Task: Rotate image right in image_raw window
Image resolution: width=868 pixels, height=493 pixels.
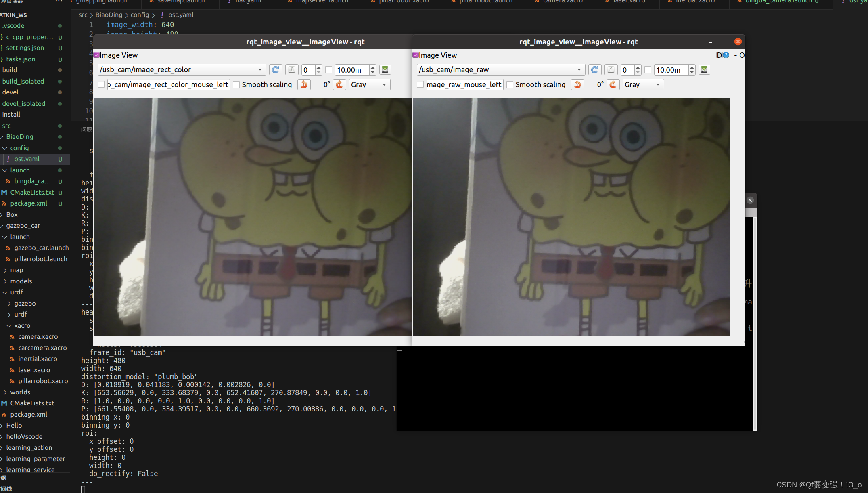Action: click(x=613, y=84)
